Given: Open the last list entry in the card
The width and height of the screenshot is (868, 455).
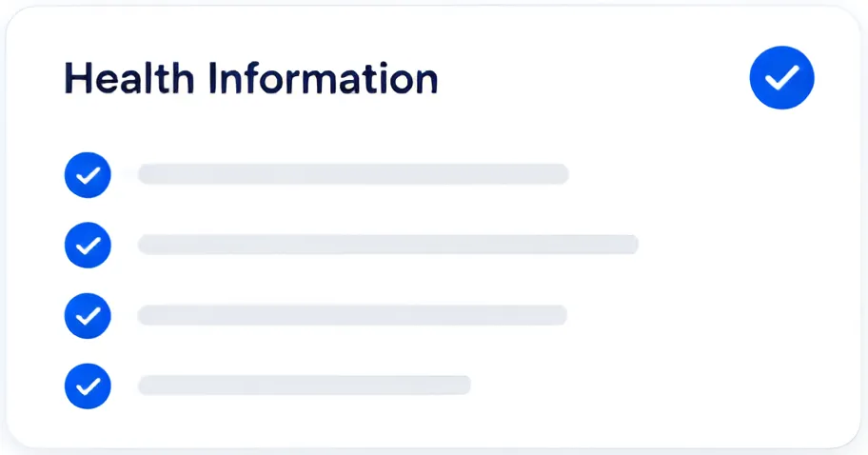Looking at the screenshot, I should pos(267,386).
